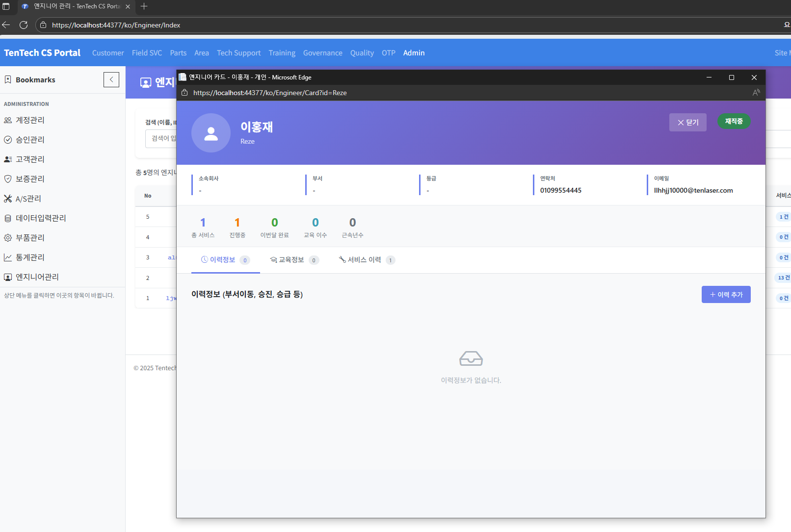
Task: Click the Bookmarks icon in sidebar
Action: click(8, 79)
